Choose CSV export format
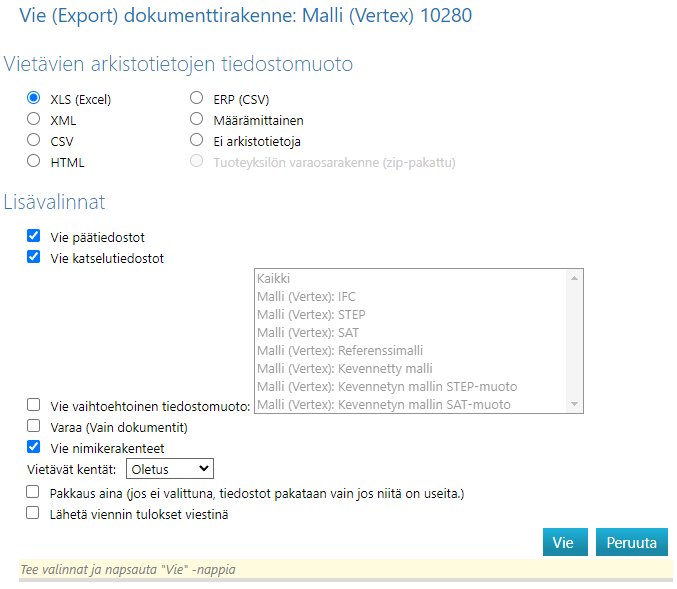This screenshot has height=589, width=677. (34, 140)
